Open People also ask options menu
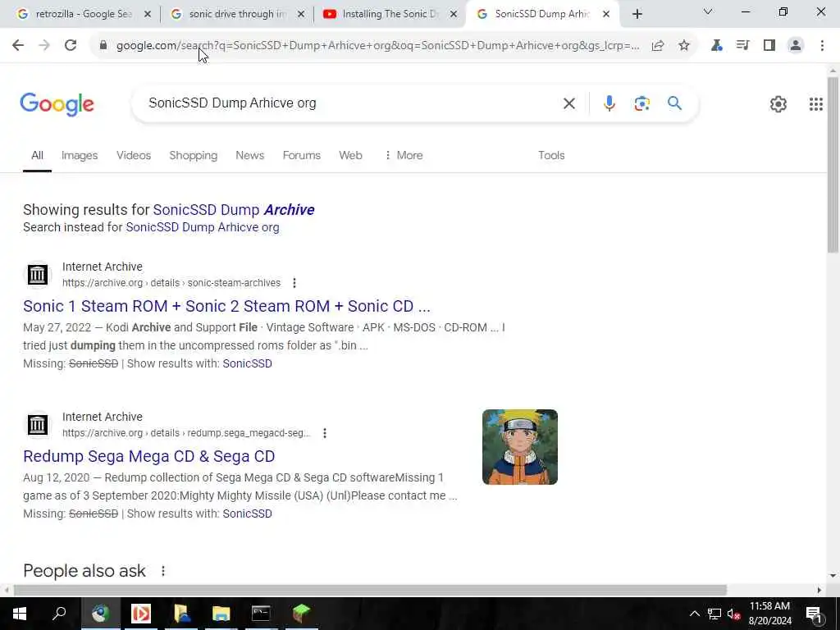840x630 pixels. pyautogui.click(x=163, y=571)
